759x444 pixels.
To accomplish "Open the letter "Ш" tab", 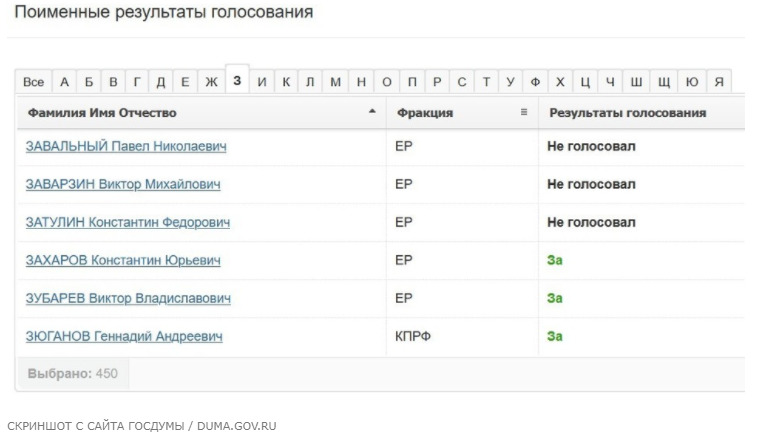I will (x=636, y=82).
